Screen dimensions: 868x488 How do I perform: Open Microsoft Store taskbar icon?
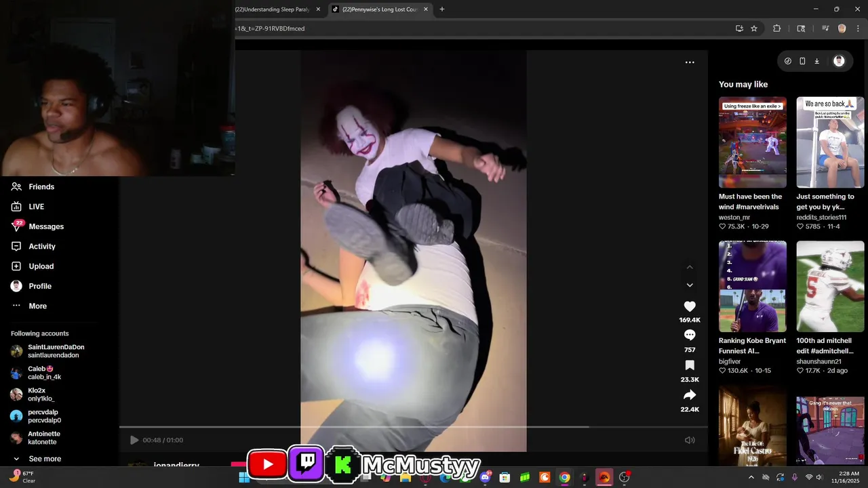tap(505, 477)
